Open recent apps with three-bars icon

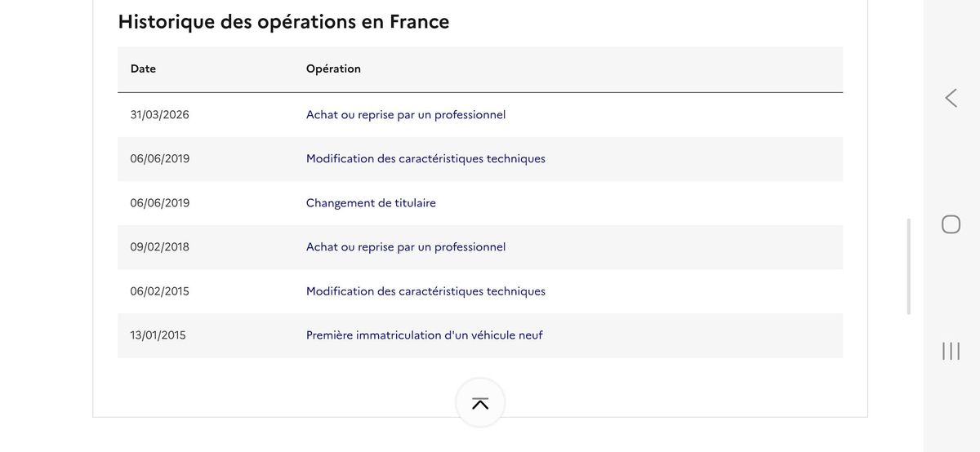[x=951, y=351]
